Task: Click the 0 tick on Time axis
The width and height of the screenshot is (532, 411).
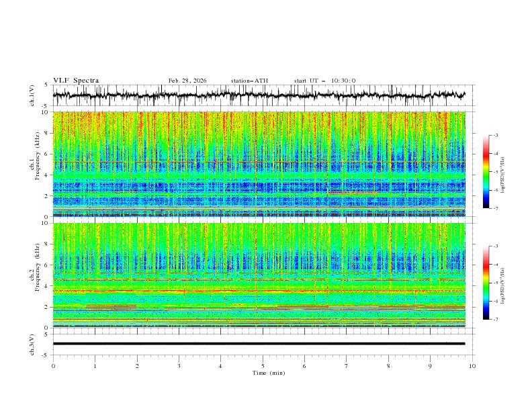Action: pyautogui.click(x=53, y=366)
